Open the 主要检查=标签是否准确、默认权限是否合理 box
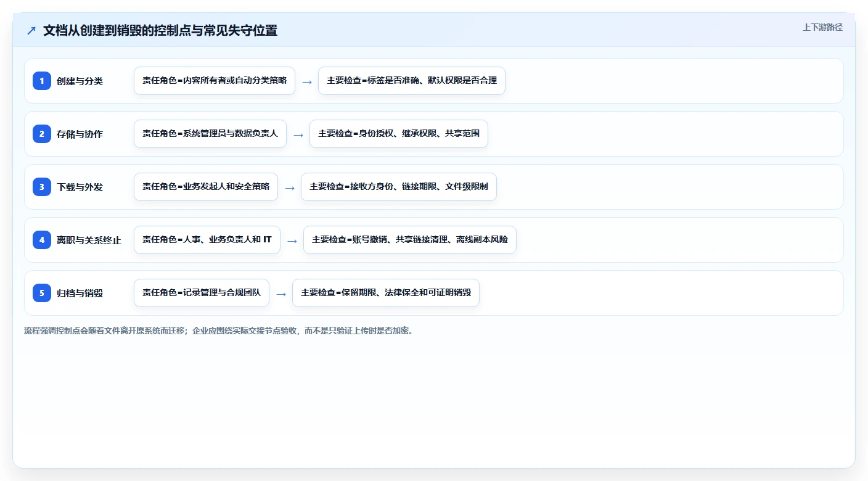This screenshot has width=868, height=481. [412, 81]
